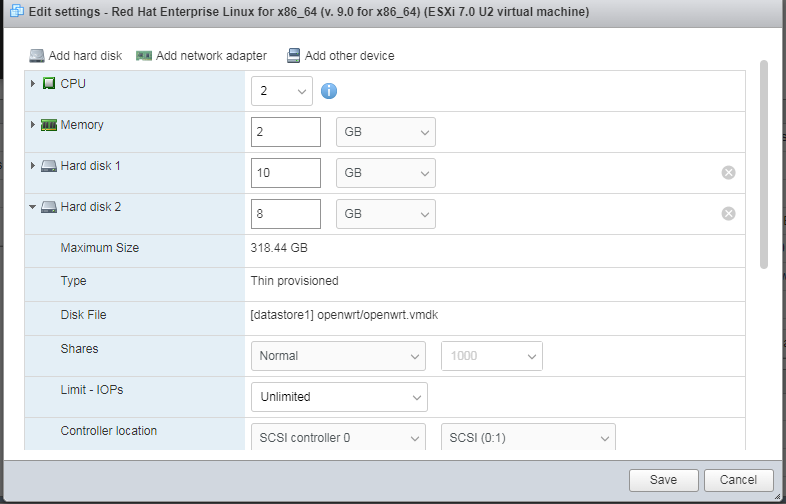Collapse the Hard disk 2 row
Viewport: 786px width, 504px height.
33,207
